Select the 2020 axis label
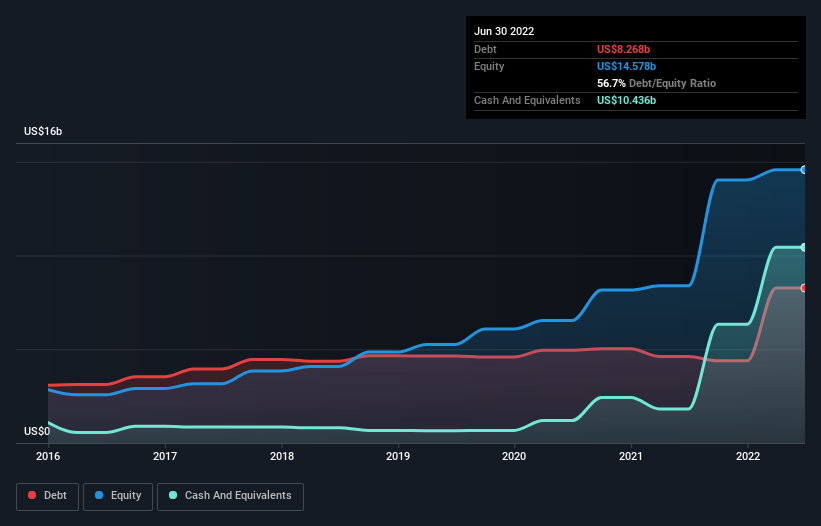821x526 pixels. [x=514, y=456]
